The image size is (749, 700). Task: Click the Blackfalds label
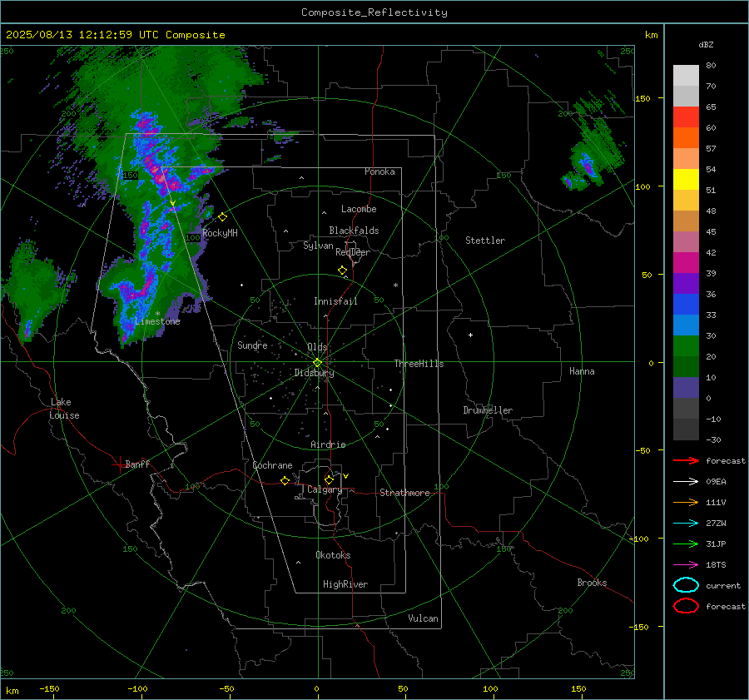coord(354,231)
